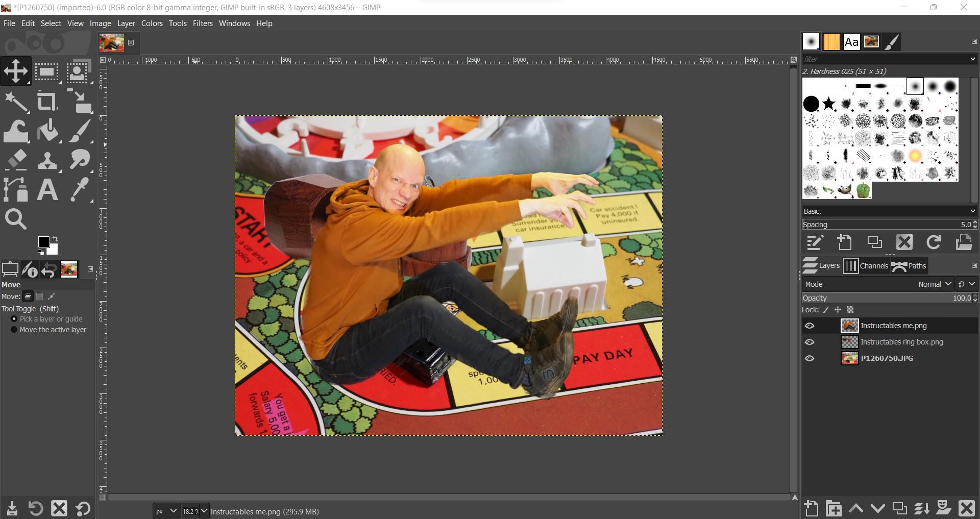Open the Layer menu
Viewport: 980px width, 519px height.
tap(126, 23)
